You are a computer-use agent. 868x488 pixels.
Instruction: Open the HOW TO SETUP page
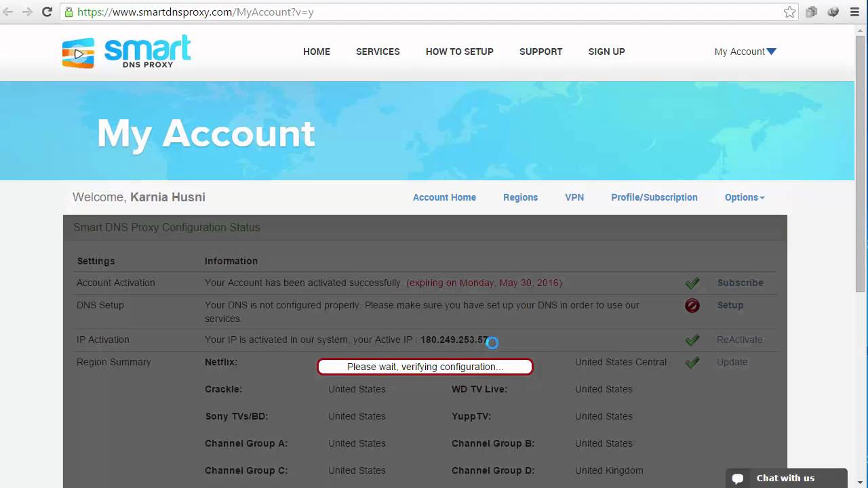pos(460,52)
